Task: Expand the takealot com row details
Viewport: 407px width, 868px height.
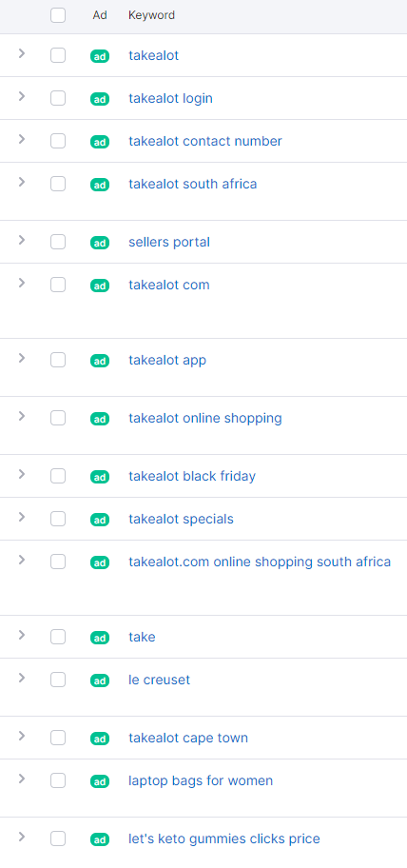Action: coord(22,283)
